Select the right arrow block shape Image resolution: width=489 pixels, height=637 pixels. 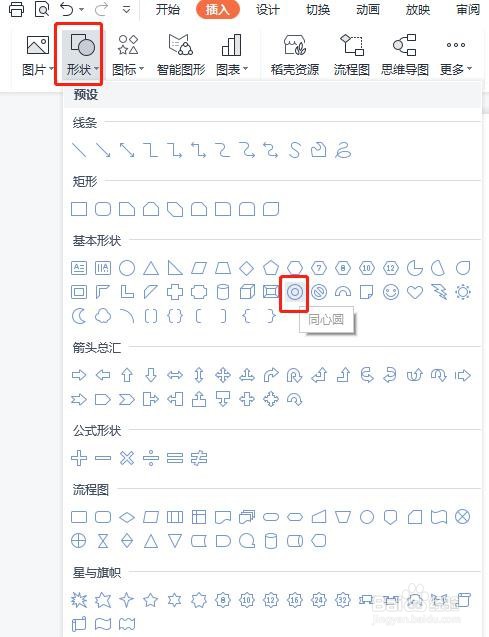point(79,375)
